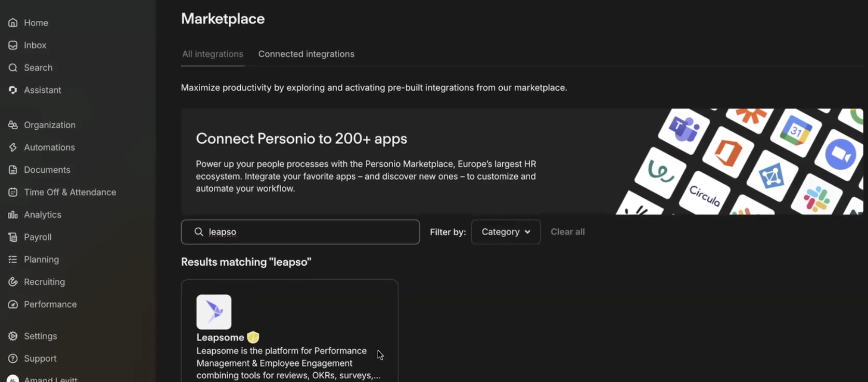Select the All integrations tab
Screen dimensions: 868x382
pos(213,54)
